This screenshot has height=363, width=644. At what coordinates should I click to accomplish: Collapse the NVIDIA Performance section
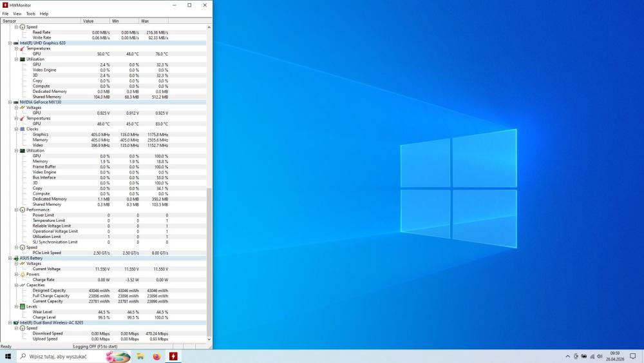pyautogui.click(x=17, y=210)
